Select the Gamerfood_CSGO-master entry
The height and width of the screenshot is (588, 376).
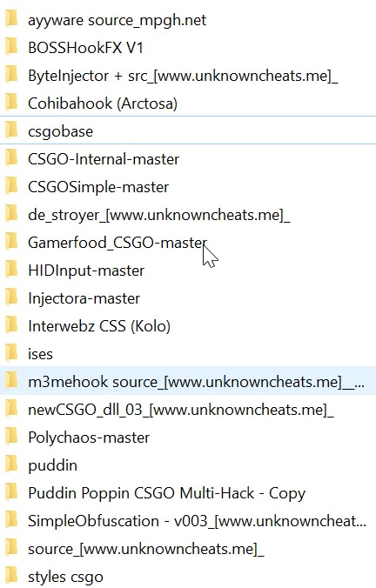[117, 243]
